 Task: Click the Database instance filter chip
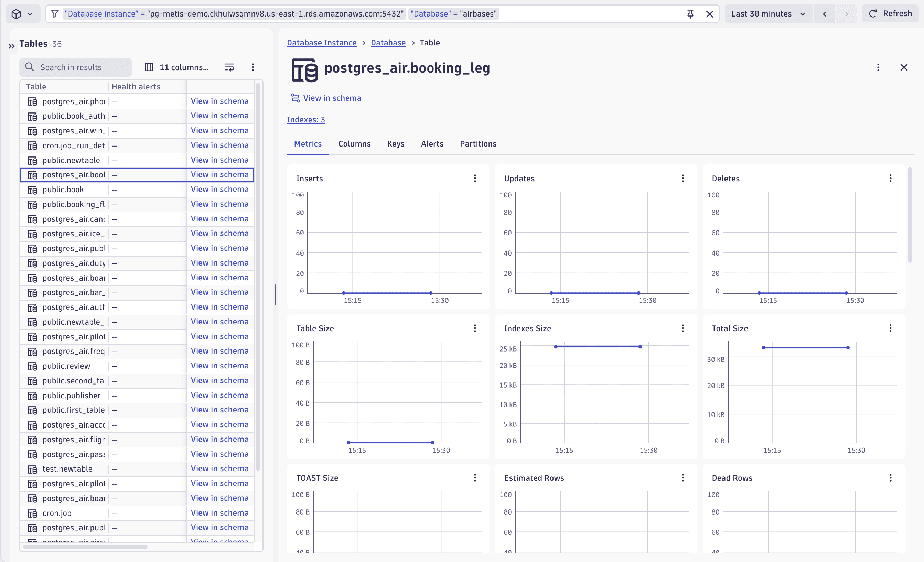pos(234,14)
